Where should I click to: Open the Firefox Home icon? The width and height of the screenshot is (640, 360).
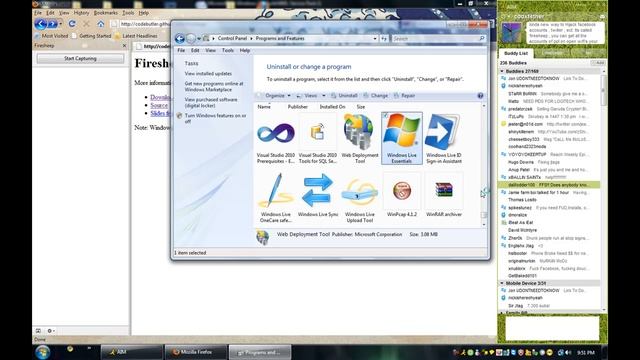[100, 24]
